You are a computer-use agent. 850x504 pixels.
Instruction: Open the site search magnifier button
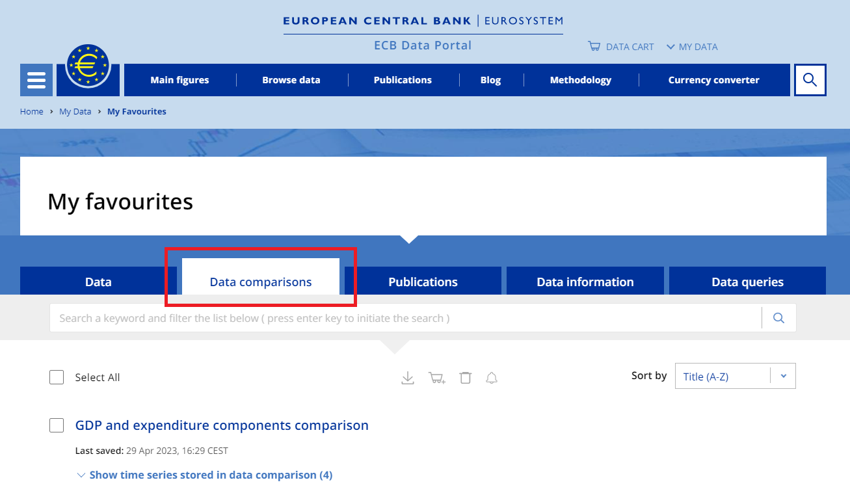pyautogui.click(x=810, y=80)
